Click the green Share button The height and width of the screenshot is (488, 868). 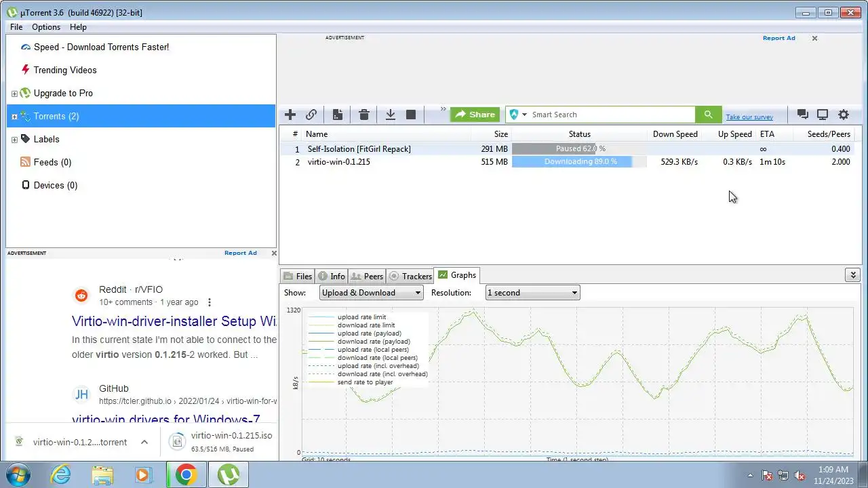click(475, 115)
